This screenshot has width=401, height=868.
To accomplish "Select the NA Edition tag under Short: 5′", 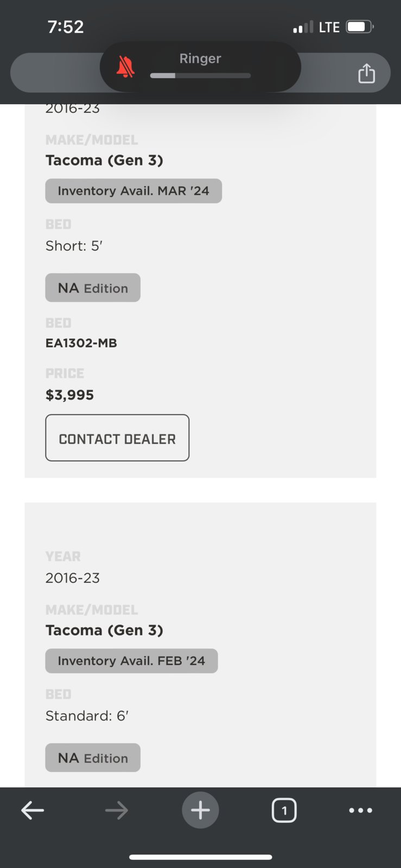I will click(93, 288).
